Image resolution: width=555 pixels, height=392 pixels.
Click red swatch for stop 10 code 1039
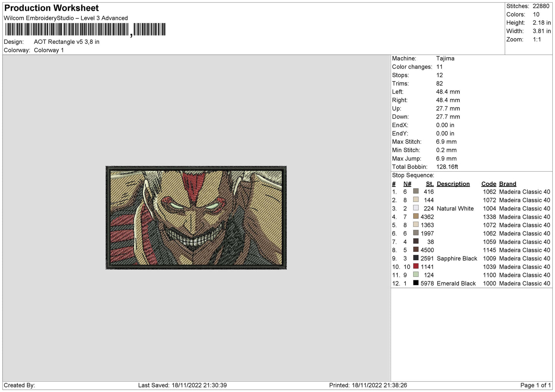pyautogui.click(x=416, y=266)
